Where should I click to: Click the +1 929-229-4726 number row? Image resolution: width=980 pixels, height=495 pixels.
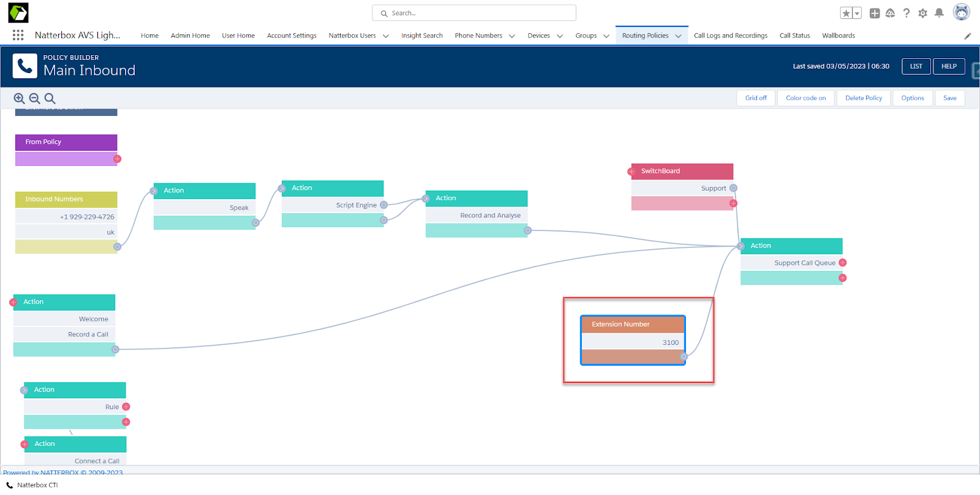pos(66,217)
